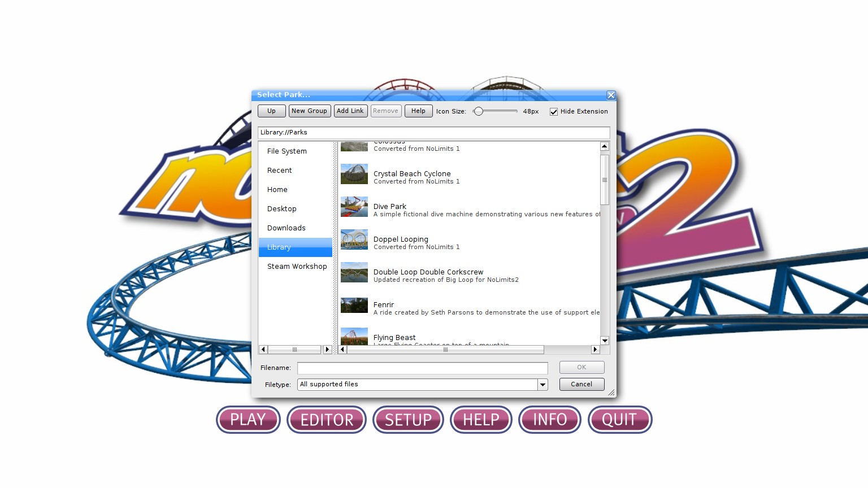Choose the Double Loop Double Corkscrew thumbnail
Screen dimensions: 868x488
tap(354, 272)
